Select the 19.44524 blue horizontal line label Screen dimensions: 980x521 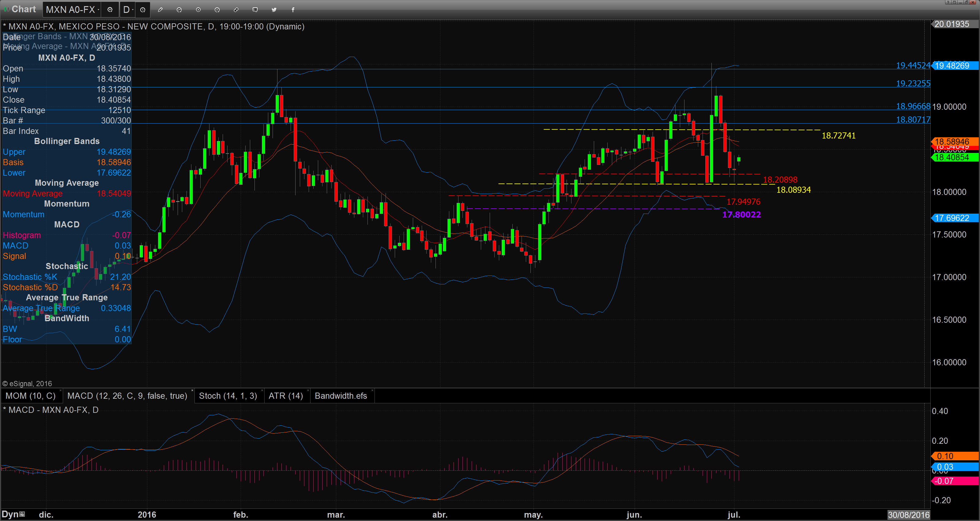click(x=913, y=66)
